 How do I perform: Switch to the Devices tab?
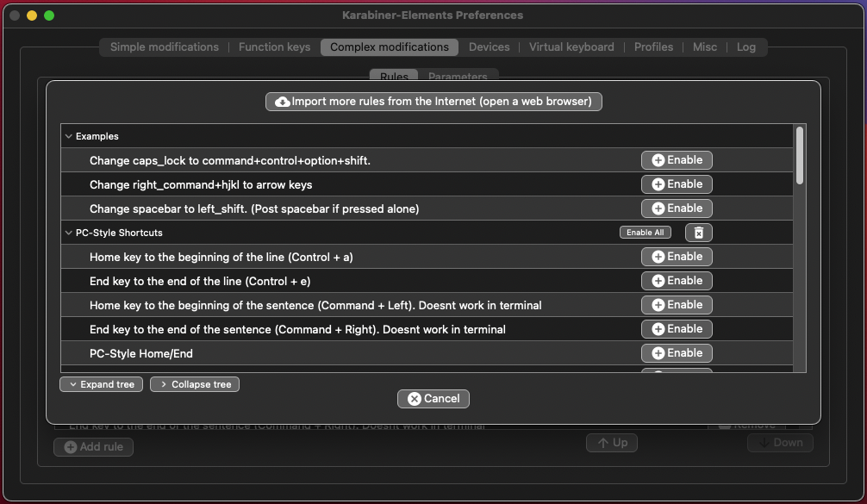point(489,47)
